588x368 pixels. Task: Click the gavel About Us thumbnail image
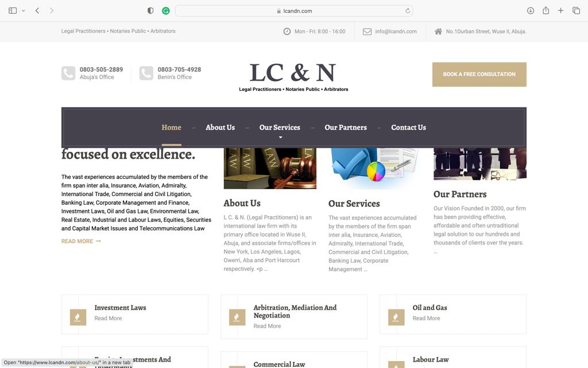(270, 168)
